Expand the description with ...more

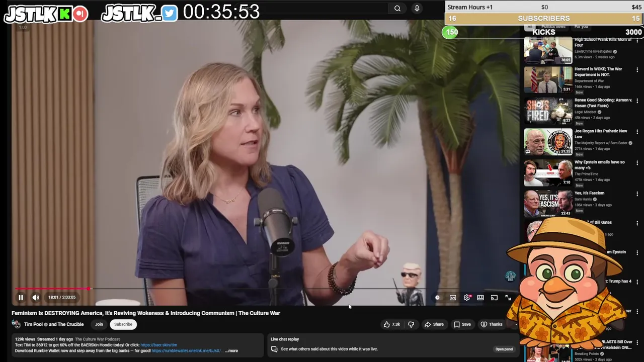point(231,351)
